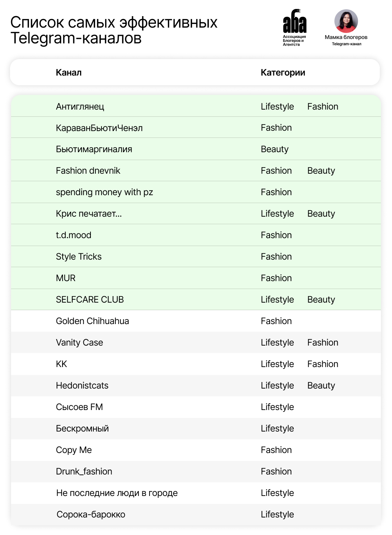
Task: Select the Антиглянец channel name
Action: click(x=80, y=107)
